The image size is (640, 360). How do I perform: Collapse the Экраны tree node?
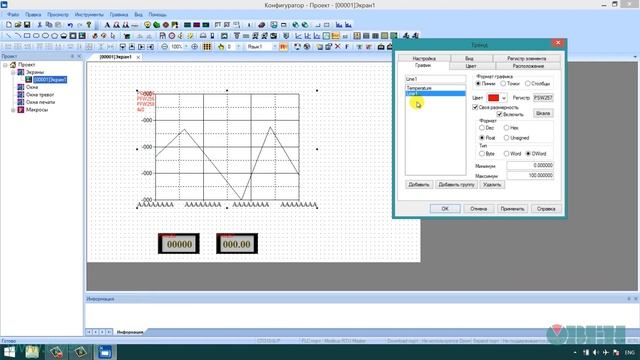click(13, 72)
